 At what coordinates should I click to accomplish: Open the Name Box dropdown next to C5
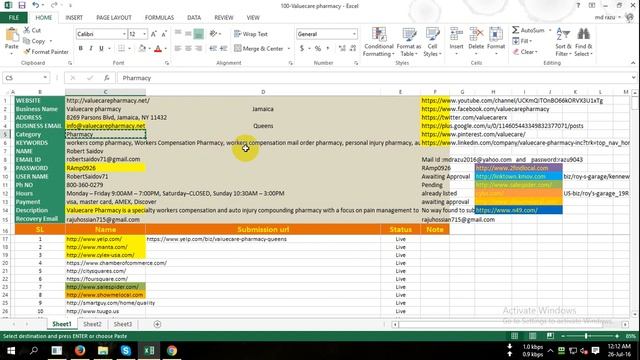(x=45, y=78)
